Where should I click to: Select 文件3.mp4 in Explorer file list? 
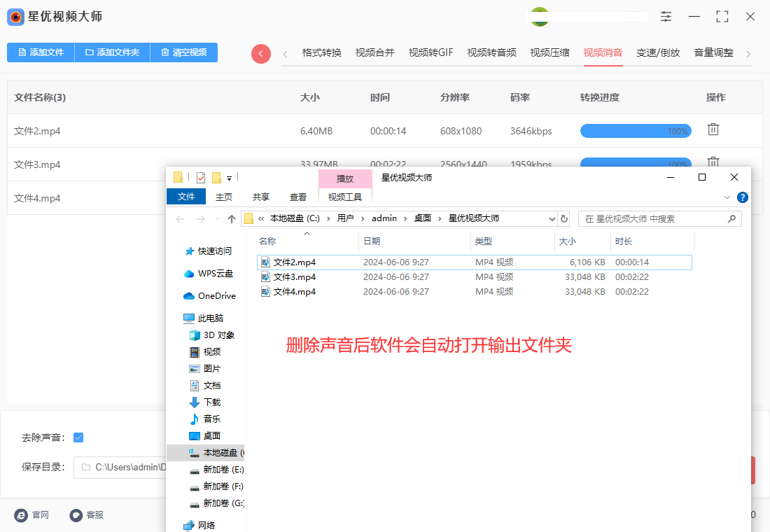pyautogui.click(x=475, y=277)
